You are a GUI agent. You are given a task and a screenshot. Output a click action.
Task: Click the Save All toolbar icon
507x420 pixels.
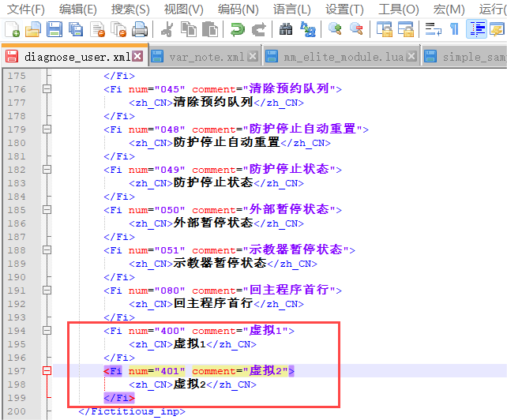click(76, 30)
